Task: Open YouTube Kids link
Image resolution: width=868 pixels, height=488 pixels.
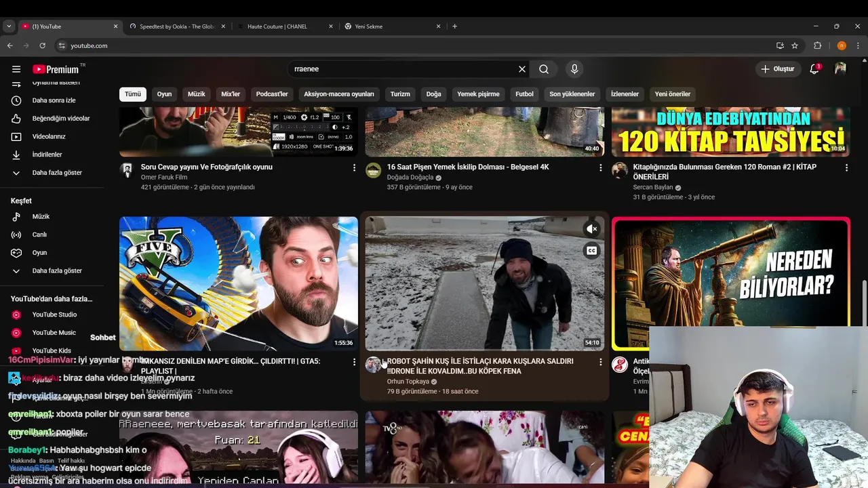Action: point(52,350)
